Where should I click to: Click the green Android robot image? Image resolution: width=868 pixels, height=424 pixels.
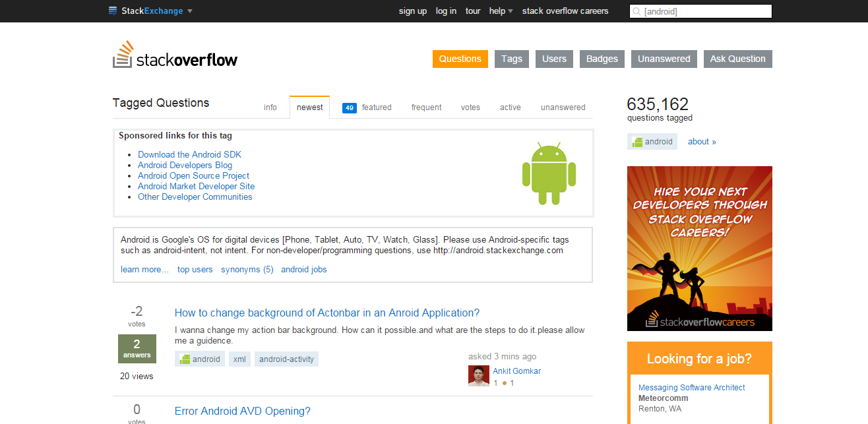[x=549, y=173]
